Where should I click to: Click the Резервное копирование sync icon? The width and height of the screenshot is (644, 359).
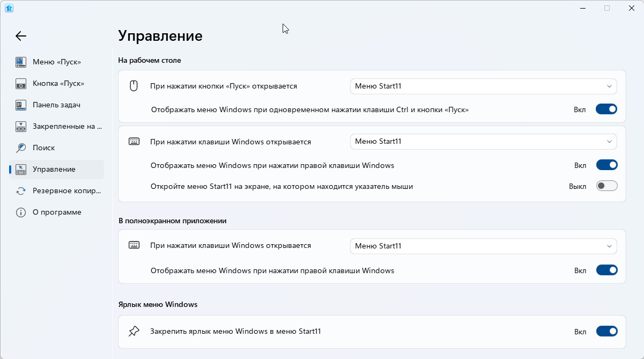(x=21, y=191)
